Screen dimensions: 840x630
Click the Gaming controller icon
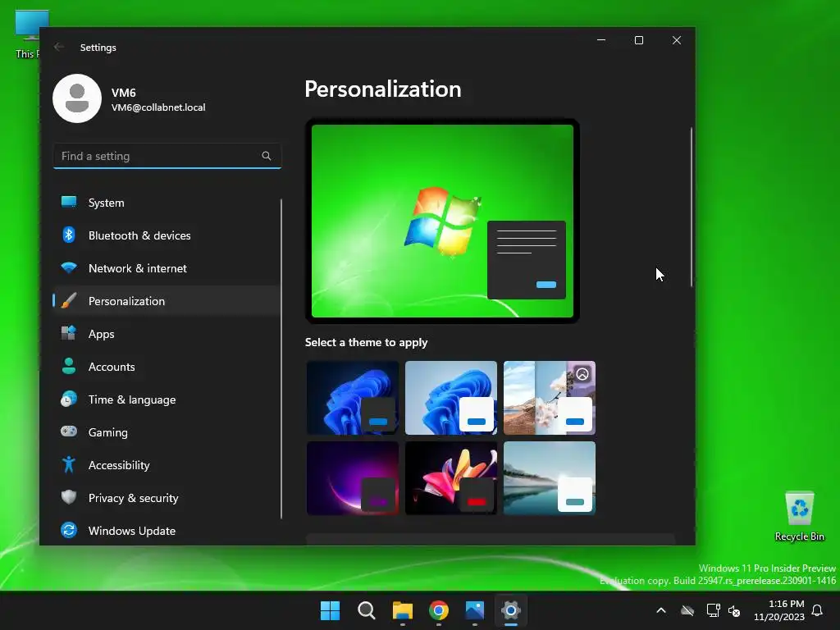point(69,431)
